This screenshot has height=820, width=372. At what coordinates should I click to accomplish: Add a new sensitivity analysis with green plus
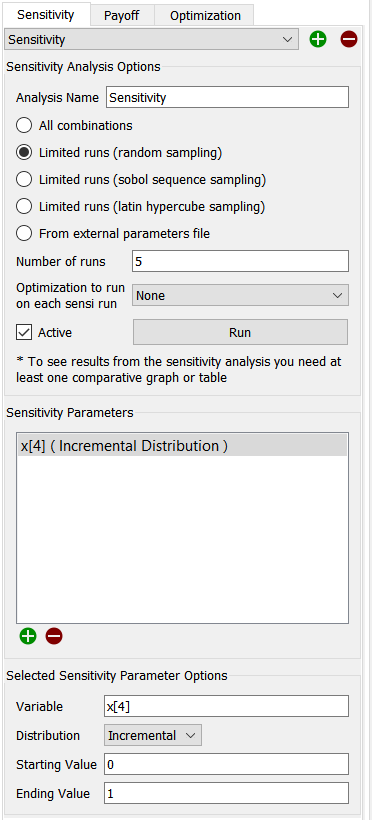(318, 39)
